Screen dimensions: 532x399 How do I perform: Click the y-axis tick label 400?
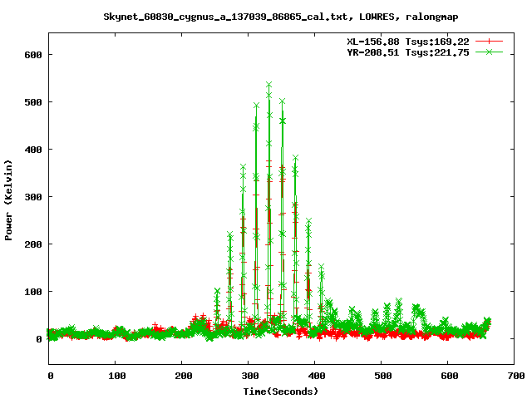33,150
